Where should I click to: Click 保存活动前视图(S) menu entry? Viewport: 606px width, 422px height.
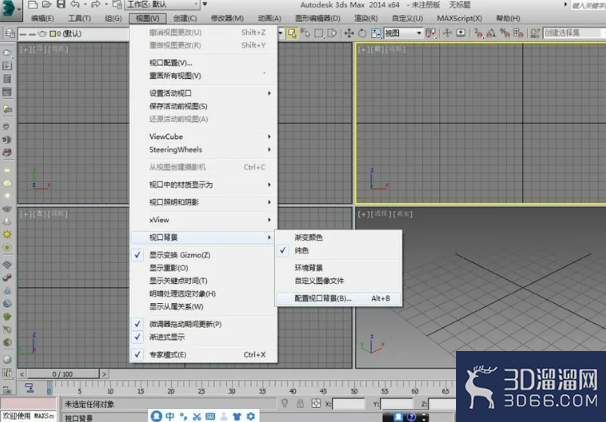tap(204, 106)
